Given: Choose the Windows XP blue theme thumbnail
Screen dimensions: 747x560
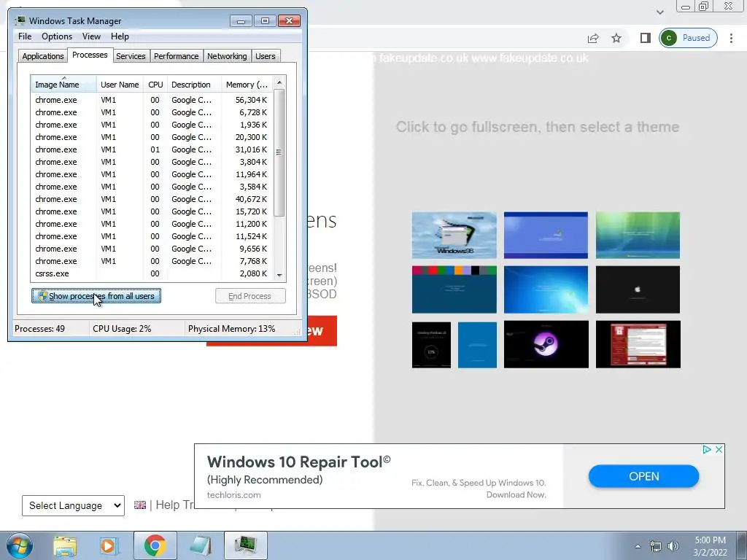Looking at the screenshot, I should pyautogui.click(x=546, y=235).
